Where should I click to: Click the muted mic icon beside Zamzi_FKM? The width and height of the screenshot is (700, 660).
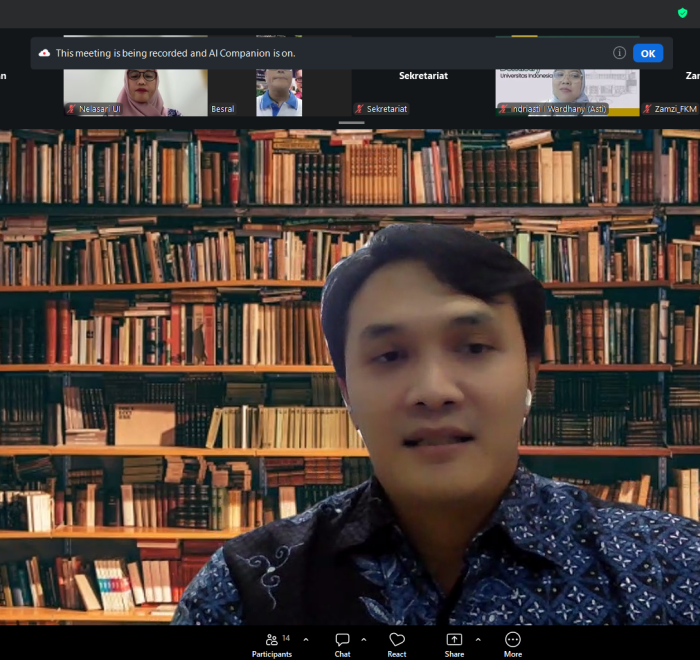tap(647, 109)
